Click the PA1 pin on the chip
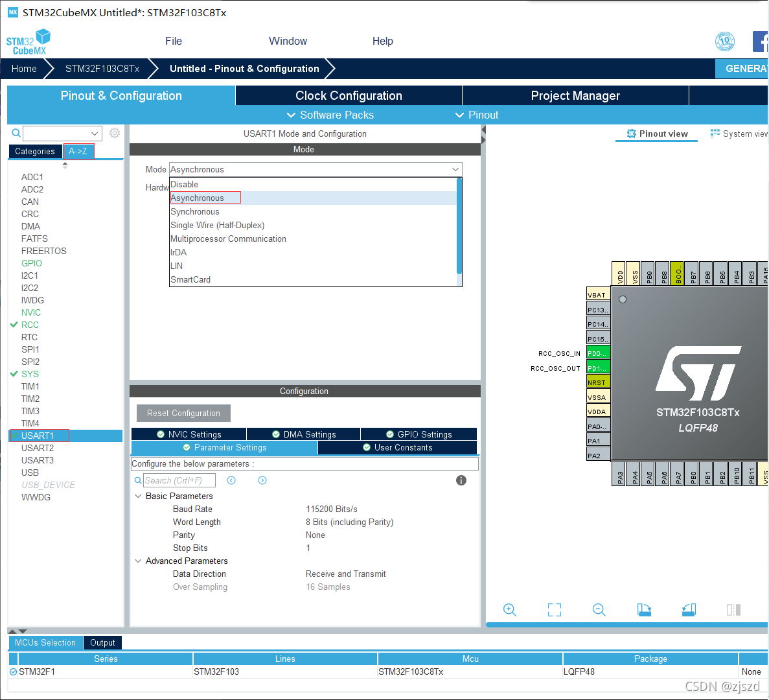The image size is (769, 700). 599,441
